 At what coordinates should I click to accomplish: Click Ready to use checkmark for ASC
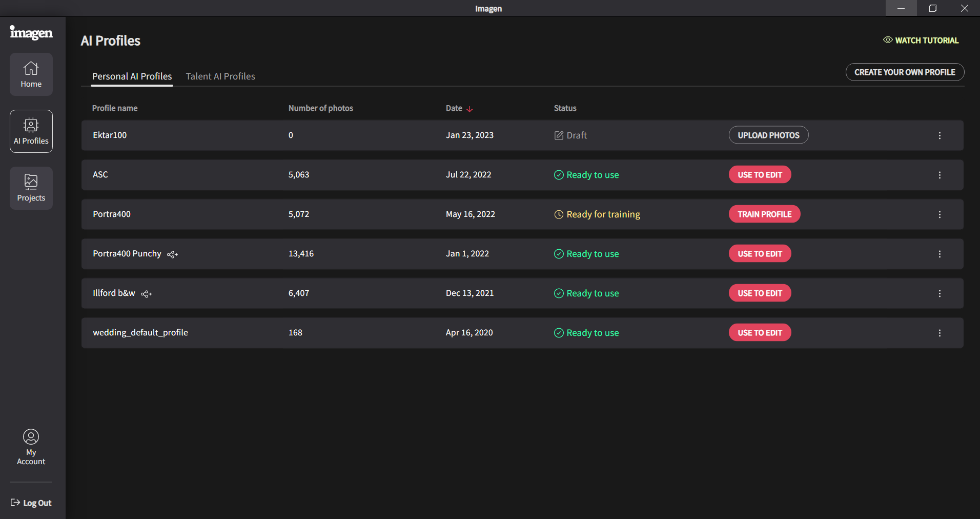pos(559,175)
